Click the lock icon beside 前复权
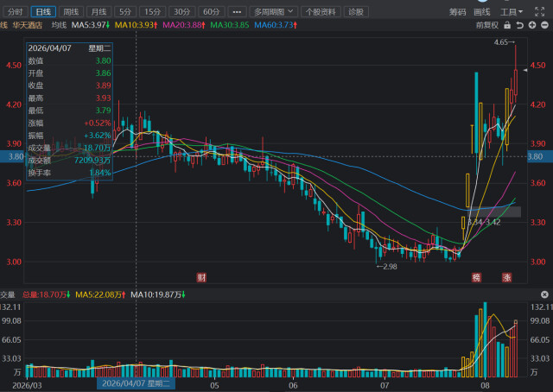This screenshot has height=392, width=553. [x=507, y=25]
